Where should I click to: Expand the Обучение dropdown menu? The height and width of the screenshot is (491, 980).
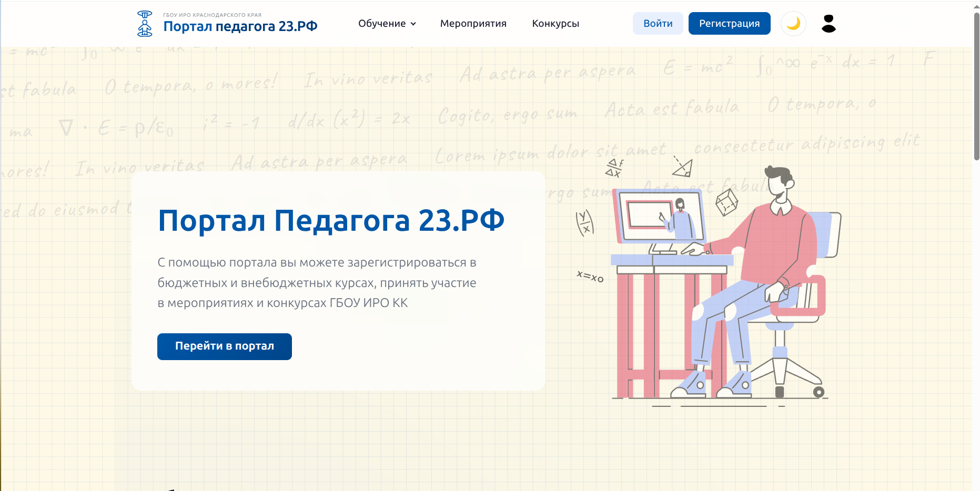387,24
